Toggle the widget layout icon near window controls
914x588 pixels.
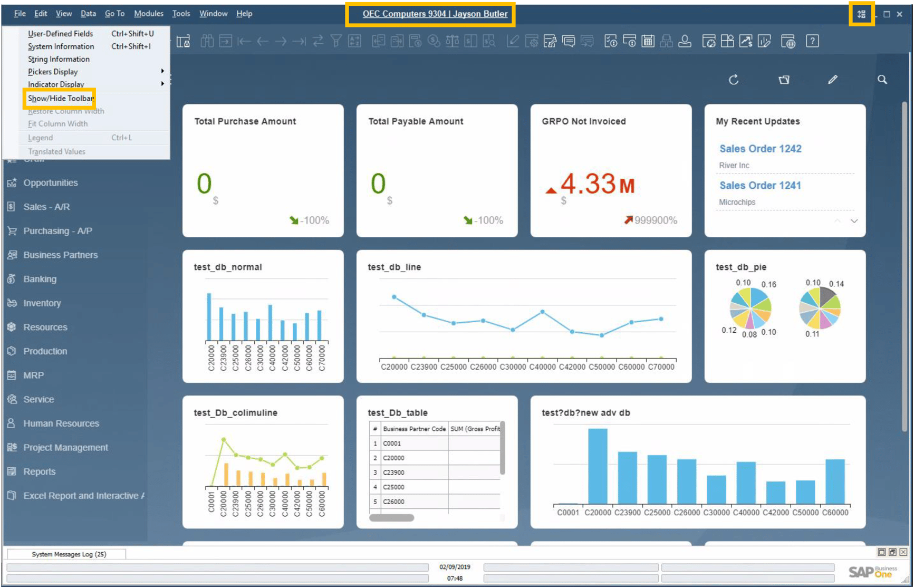[x=862, y=14]
